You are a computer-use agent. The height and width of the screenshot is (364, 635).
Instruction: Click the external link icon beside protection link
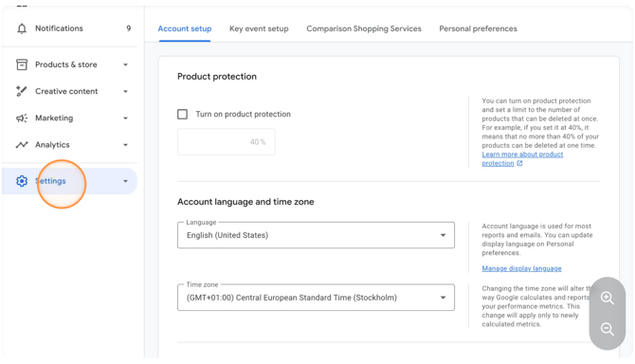pyautogui.click(x=519, y=163)
